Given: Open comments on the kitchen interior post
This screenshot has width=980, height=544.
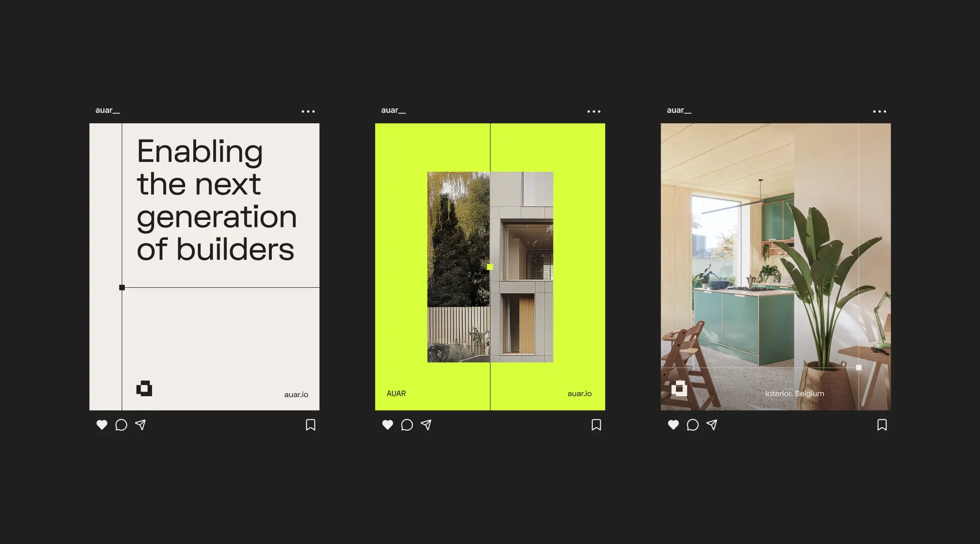Looking at the screenshot, I should [x=692, y=425].
